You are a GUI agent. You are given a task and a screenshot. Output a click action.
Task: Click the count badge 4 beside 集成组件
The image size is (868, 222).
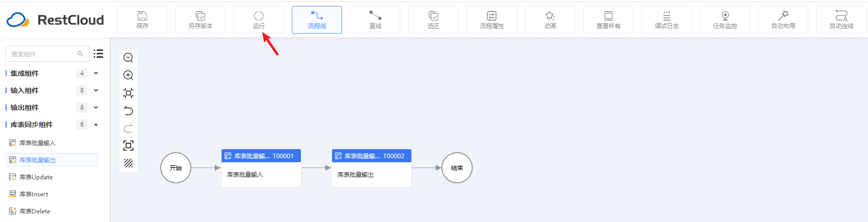82,73
